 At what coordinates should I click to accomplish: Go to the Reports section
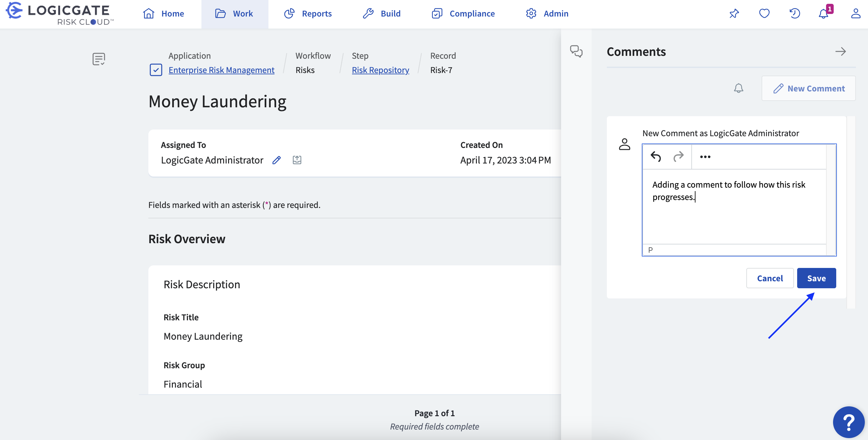[x=308, y=13]
